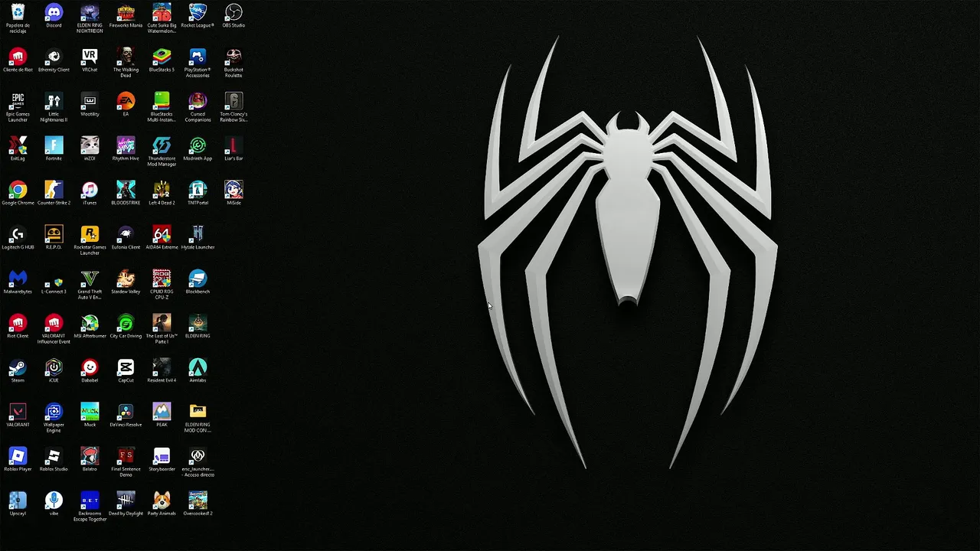Select the Steam shortcut
This screenshot has width=980, height=551.
tap(18, 368)
